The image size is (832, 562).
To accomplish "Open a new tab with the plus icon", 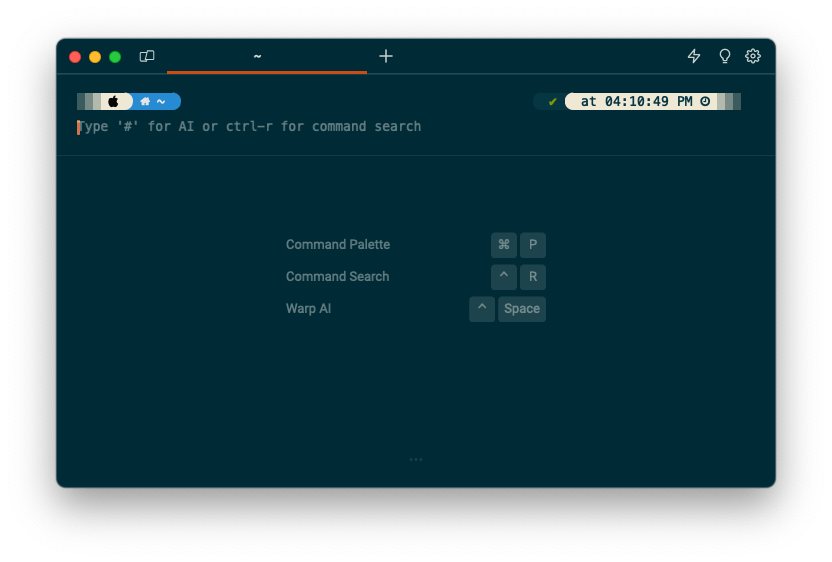I will 386,56.
